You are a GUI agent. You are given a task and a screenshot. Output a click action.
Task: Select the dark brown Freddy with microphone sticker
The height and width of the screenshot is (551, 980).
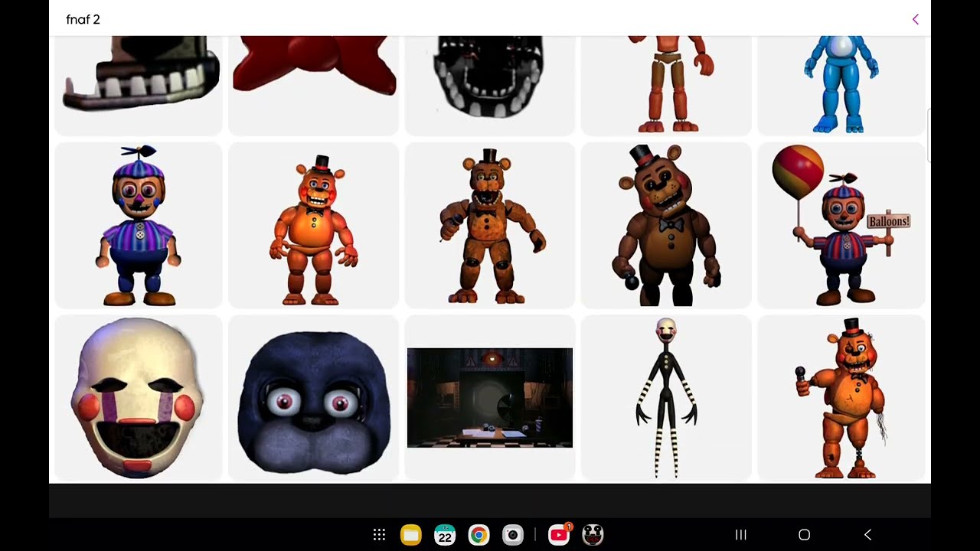(666, 226)
